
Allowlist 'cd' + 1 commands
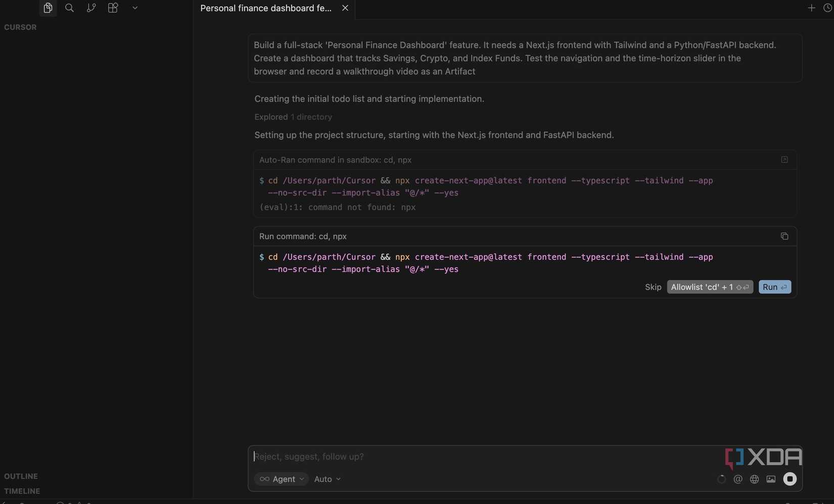pyautogui.click(x=710, y=287)
